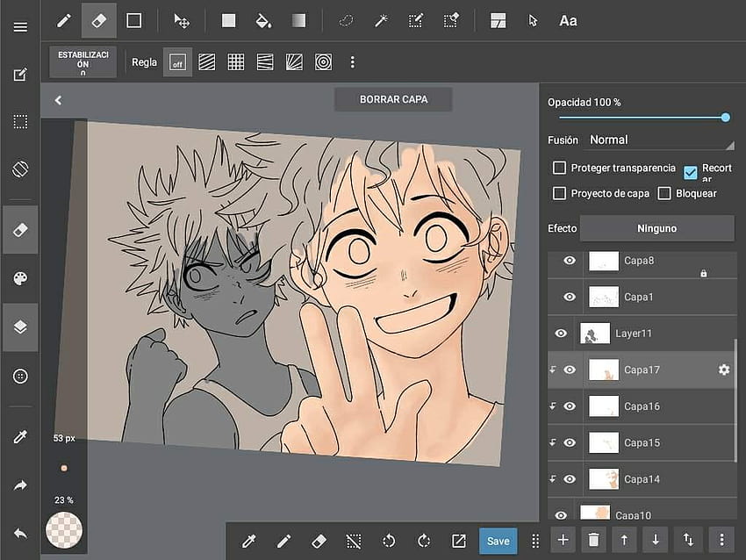The width and height of the screenshot is (746, 560).
Task: Select the selection pen tool
Action: tap(415, 21)
